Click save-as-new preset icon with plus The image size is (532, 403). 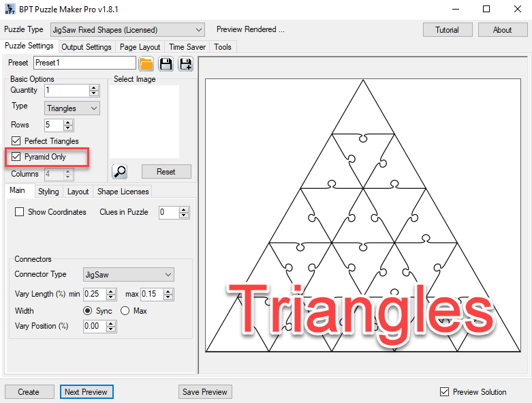tap(185, 64)
